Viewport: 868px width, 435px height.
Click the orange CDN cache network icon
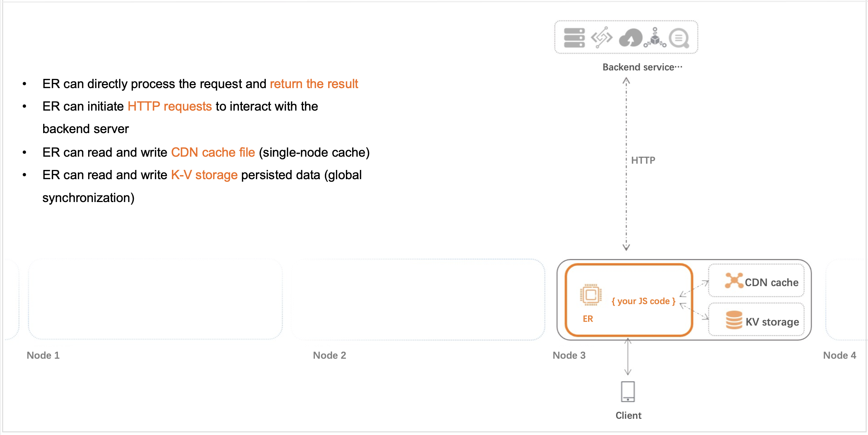[734, 281]
